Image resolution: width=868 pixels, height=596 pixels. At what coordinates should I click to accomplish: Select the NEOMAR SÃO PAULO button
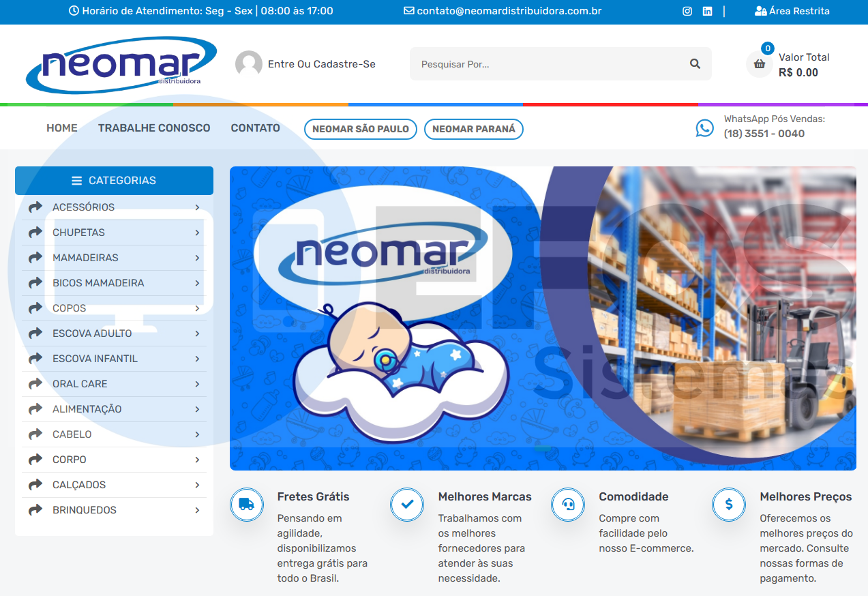click(360, 129)
